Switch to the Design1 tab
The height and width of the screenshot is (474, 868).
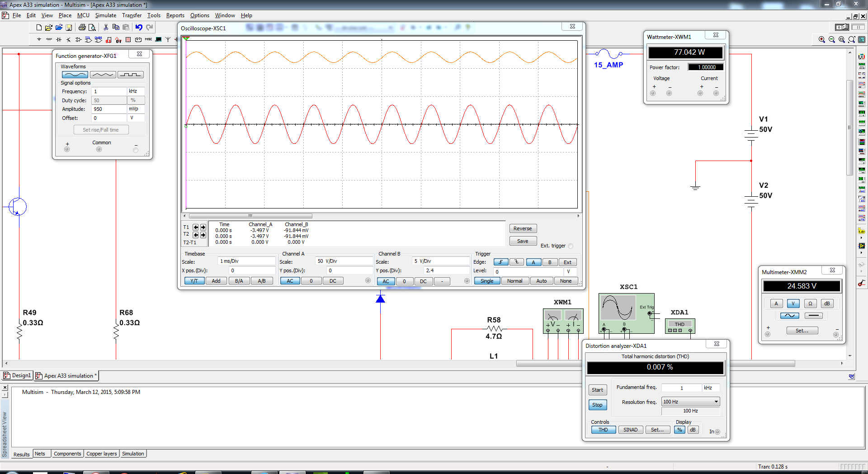pyautogui.click(x=18, y=375)
